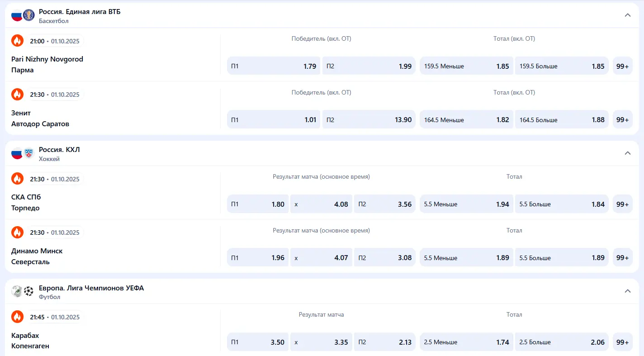Click the Champions League ball logo icon

click(28, 291)
